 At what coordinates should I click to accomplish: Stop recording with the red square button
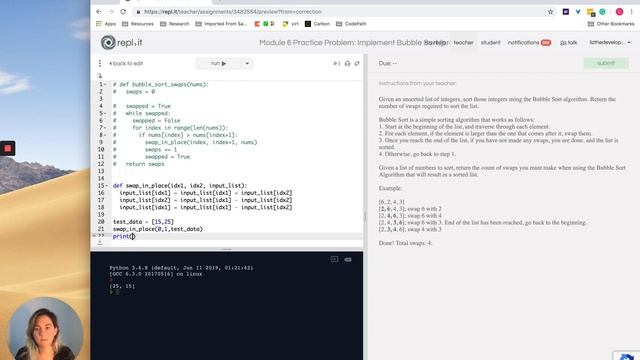pyautogui.click(x=7, y=148)
